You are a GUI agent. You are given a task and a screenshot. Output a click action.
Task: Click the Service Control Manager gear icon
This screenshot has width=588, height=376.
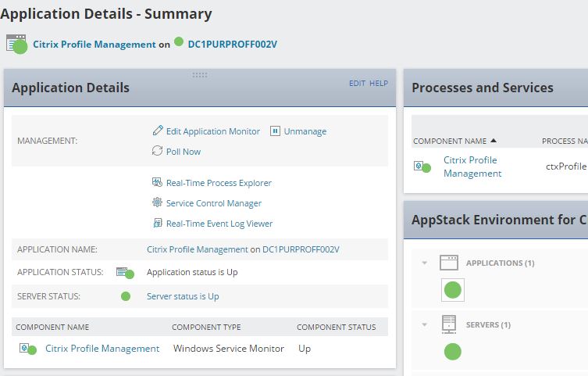click(x=157, y=202)
